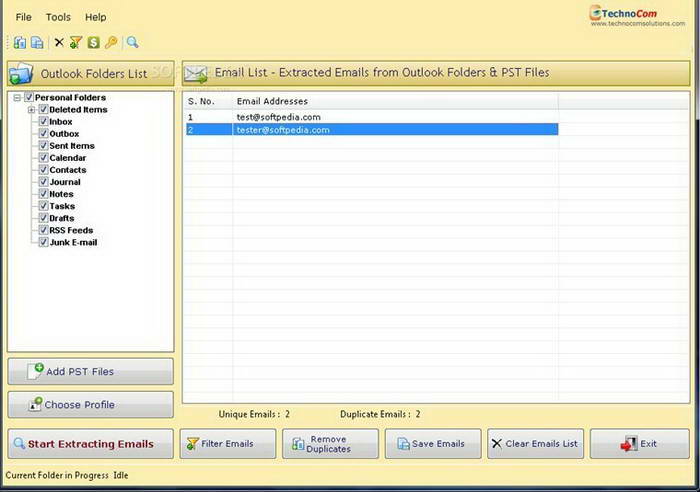Toggle the Tasks folder checkbox
Image resolution: width=700 pixels, height=492 pixels.
43,205
